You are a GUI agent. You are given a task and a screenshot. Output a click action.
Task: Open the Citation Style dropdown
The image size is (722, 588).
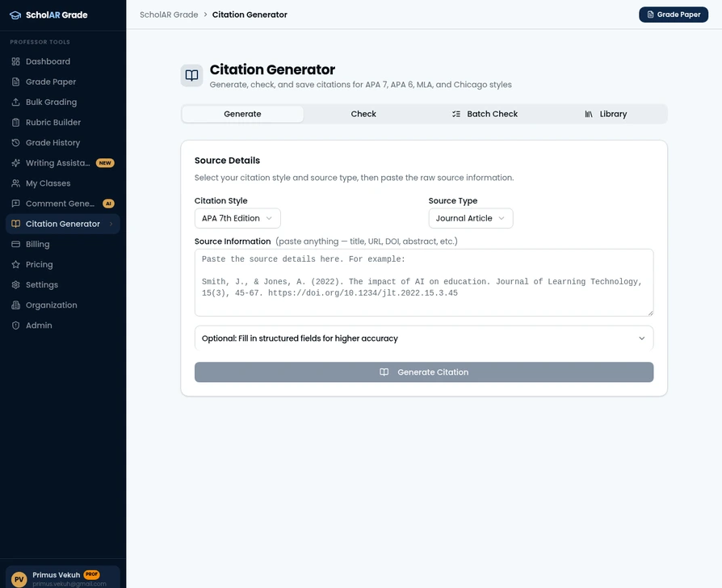(237, 218)
